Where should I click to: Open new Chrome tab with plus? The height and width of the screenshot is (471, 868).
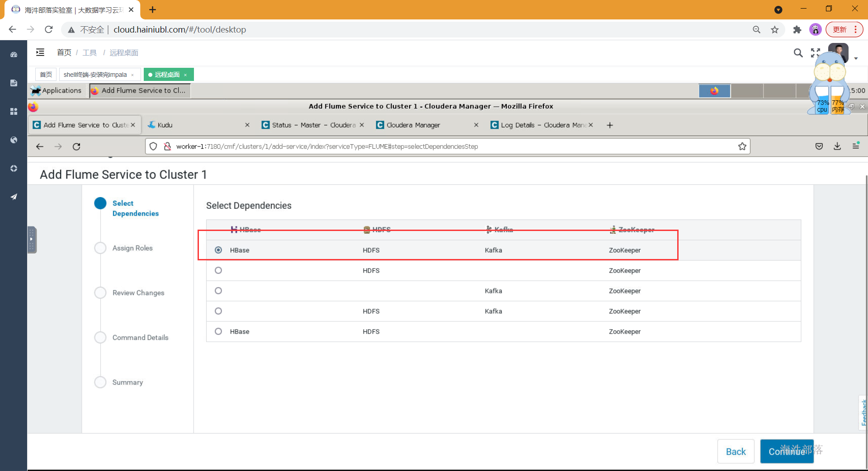[152, 9]
